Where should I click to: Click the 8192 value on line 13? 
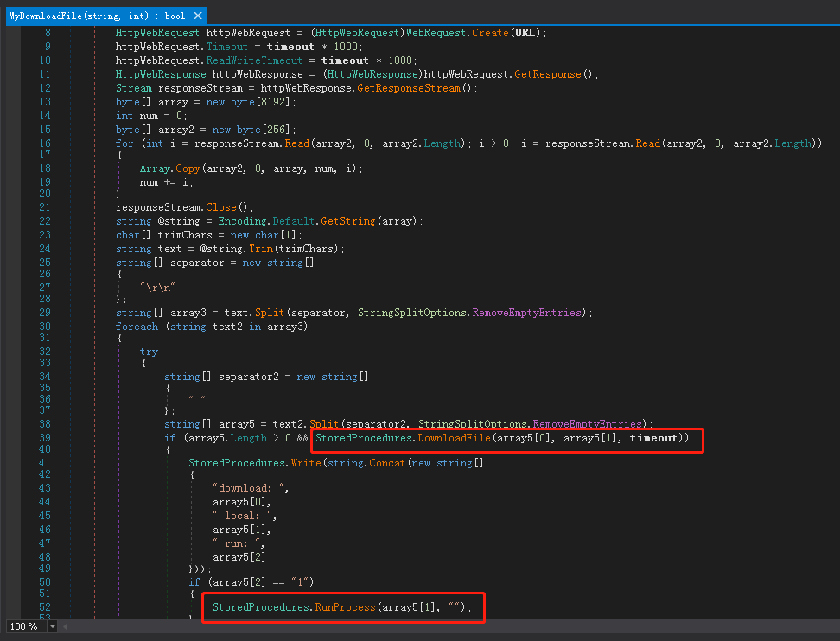tap(273, 102)
